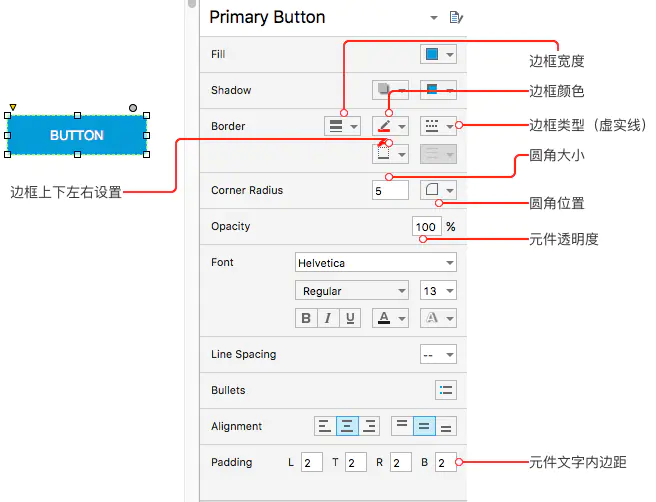Open the style notes icon beside Primary Button

pos(456,18)
